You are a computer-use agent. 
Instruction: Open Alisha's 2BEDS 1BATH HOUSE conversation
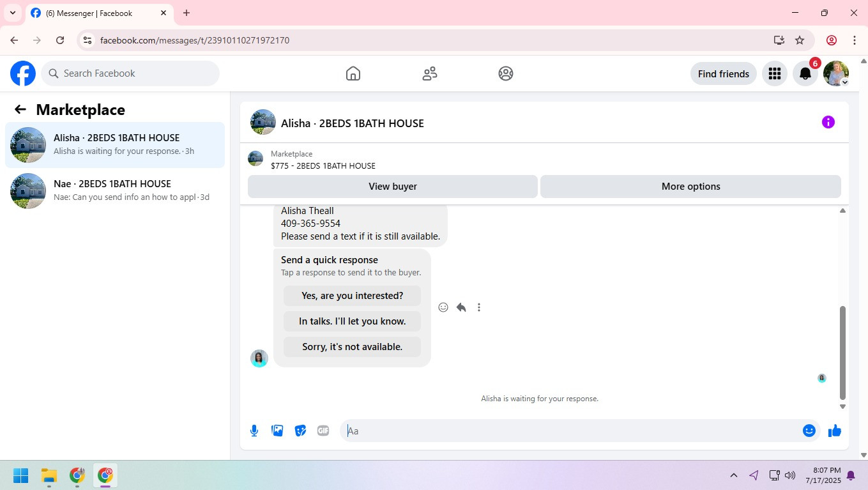115,145
